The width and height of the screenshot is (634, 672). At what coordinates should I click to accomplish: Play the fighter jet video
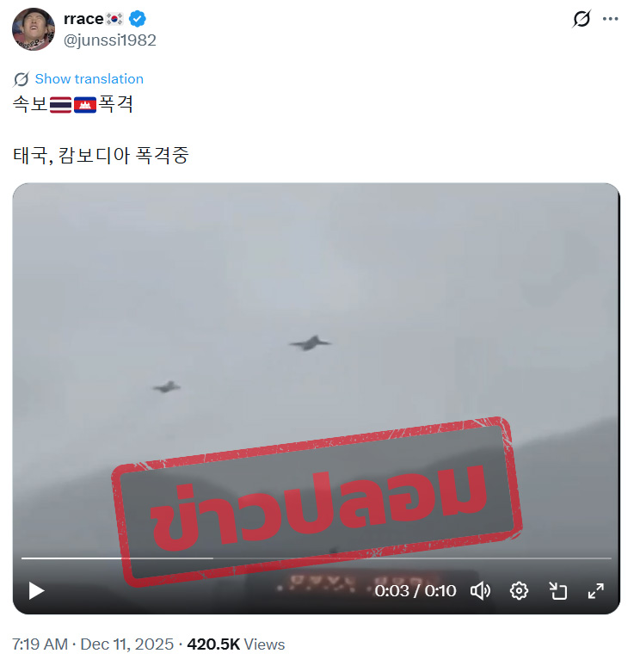point(36,591)
